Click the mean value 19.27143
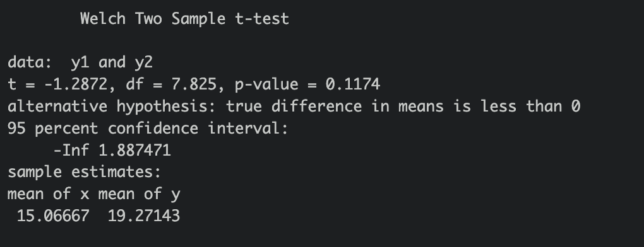This screenshot has height=247, width=644. 144,216
